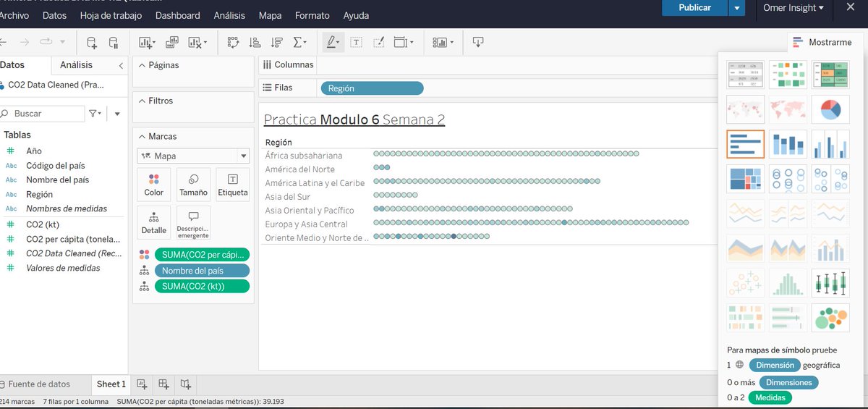Image resolution: width=868 pixels, height=409 pixels.
Task: Click Detalle in Marcas card
Action: 154,222
